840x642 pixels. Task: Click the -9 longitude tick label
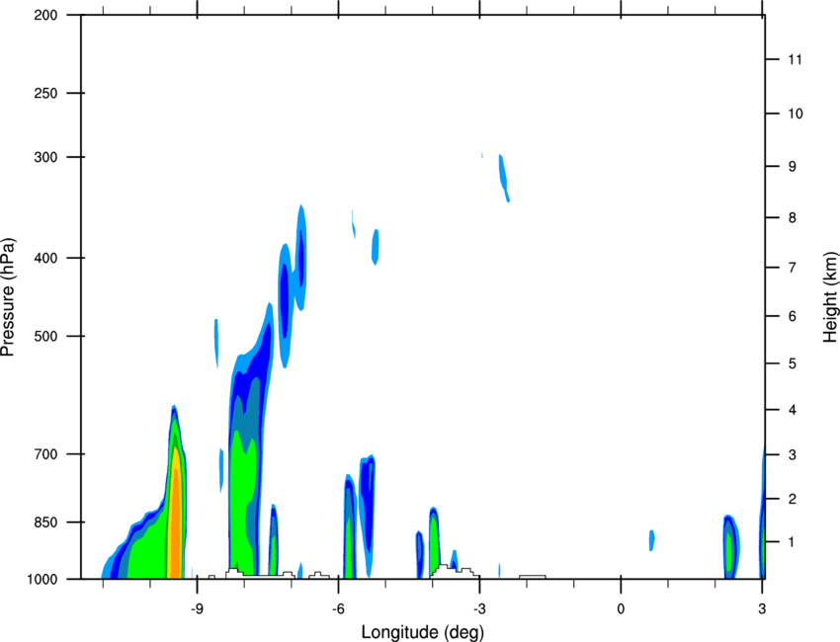[197, 608]
